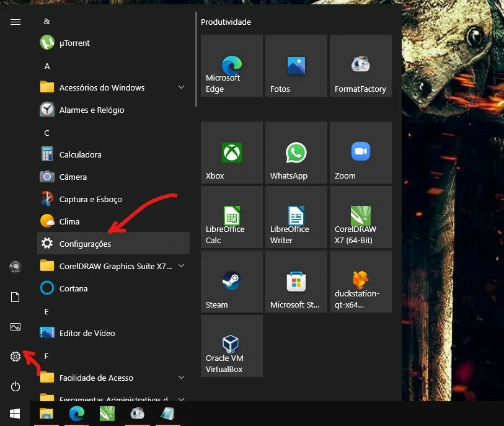Launch Cortana from the list

pyautogui.click(x=113, y=288)
